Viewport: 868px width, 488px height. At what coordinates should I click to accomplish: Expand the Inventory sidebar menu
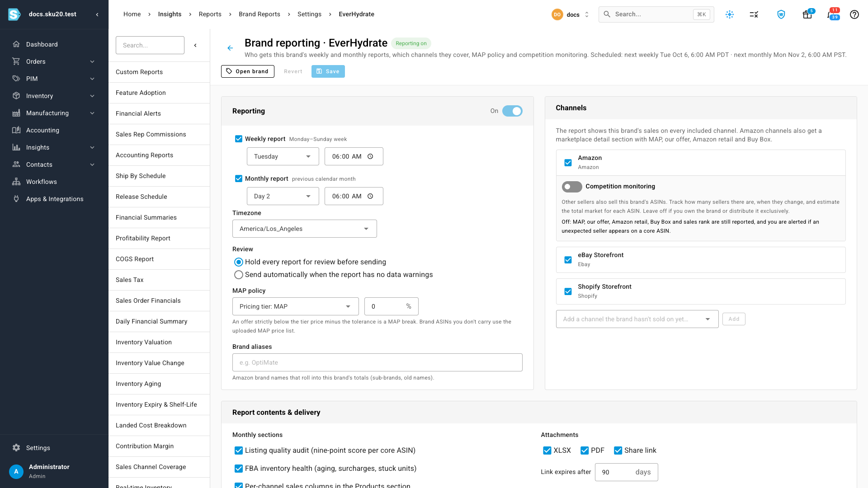[54, 96]
